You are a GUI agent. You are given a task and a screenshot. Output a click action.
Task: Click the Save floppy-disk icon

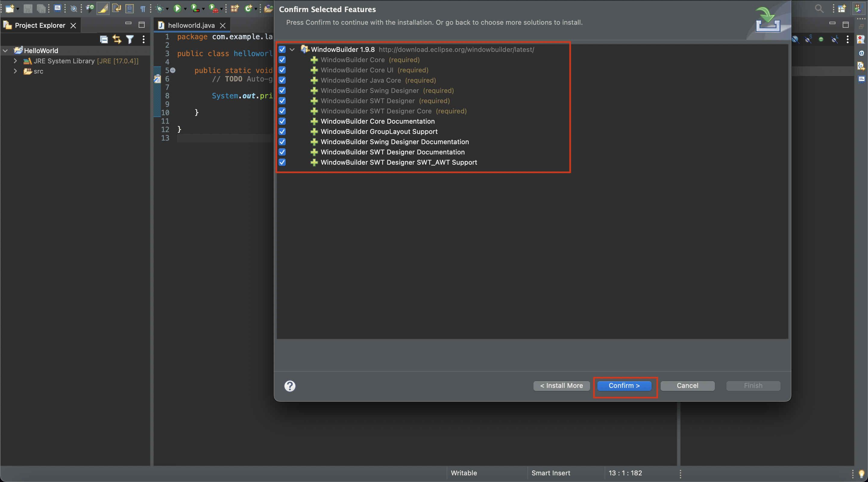click(x=28, y=8)
